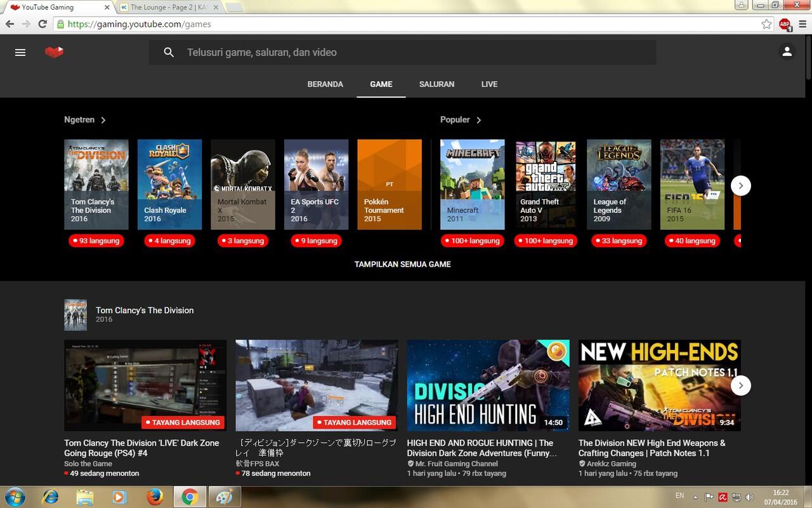Screen dimensions: 812x508
Task: Click Minecraft's 100+ langsung badge
Action: 473,241
